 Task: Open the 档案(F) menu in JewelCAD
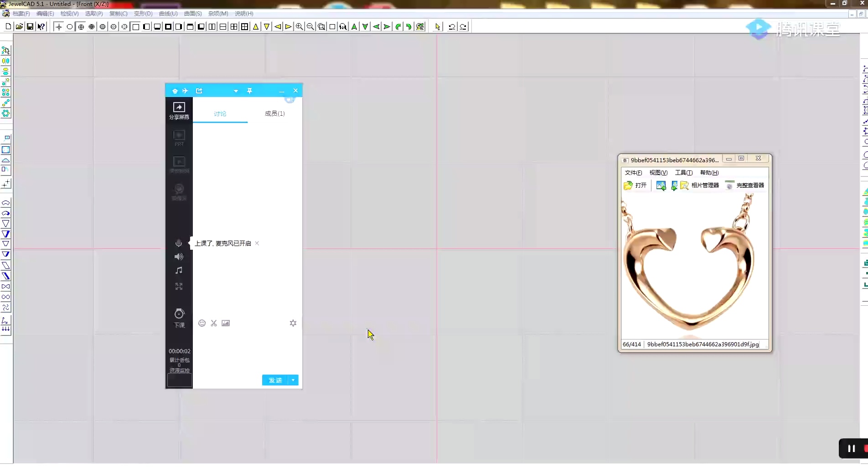tap(21, 13)
